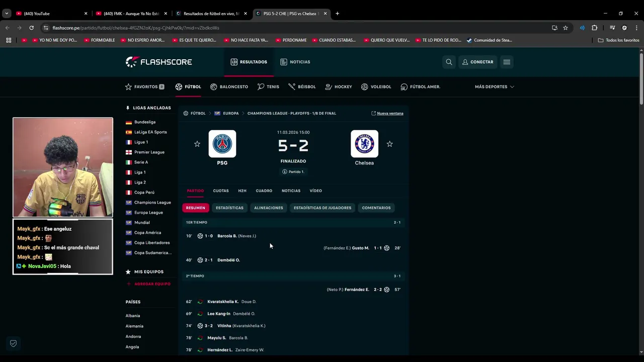Open the Cuotas match tab
The image size is (644, 362).
click(x=221, y=191)
